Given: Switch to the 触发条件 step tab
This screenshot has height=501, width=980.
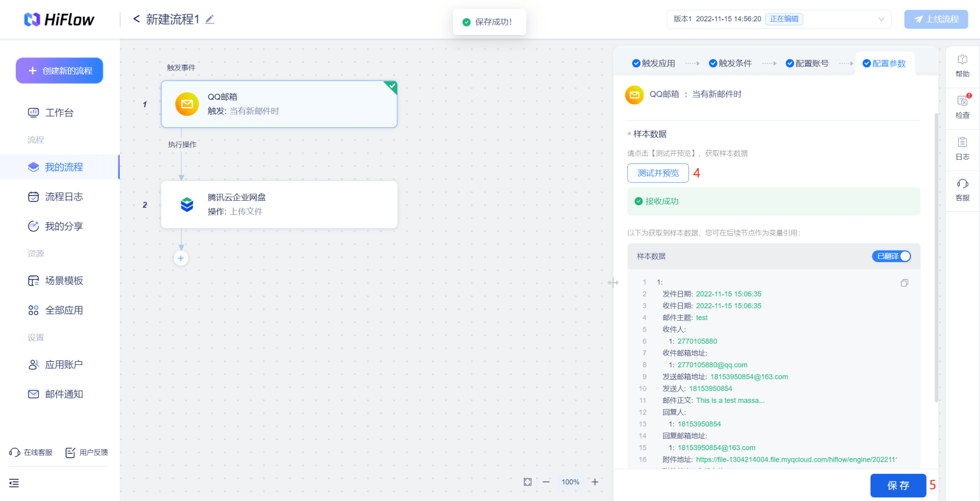Looking at the screenshot, I should tap(730, 64).
